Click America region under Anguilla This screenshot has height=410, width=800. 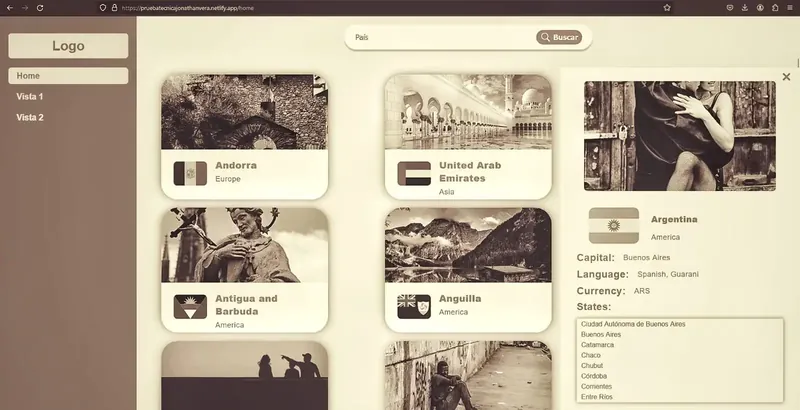tap(453, 312)
